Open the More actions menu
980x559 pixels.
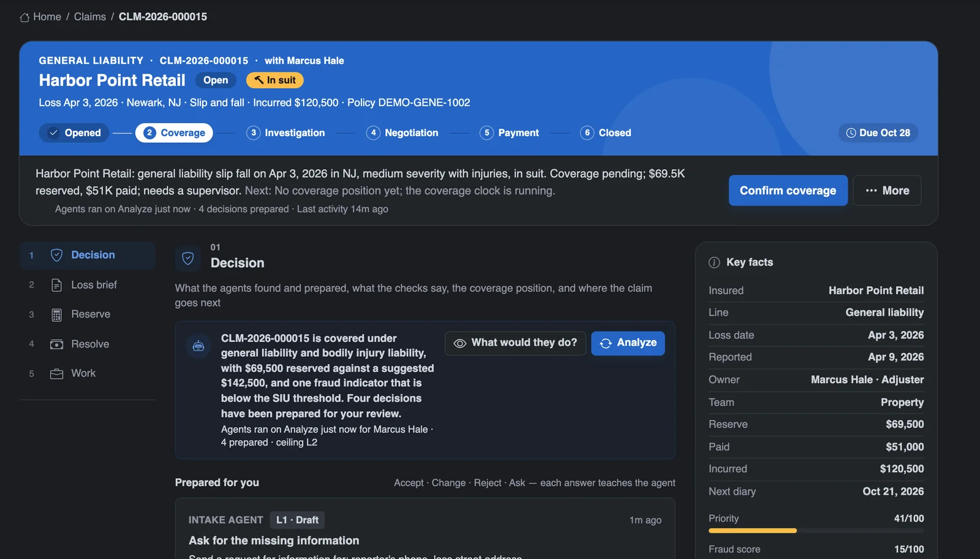pos(887,191)
